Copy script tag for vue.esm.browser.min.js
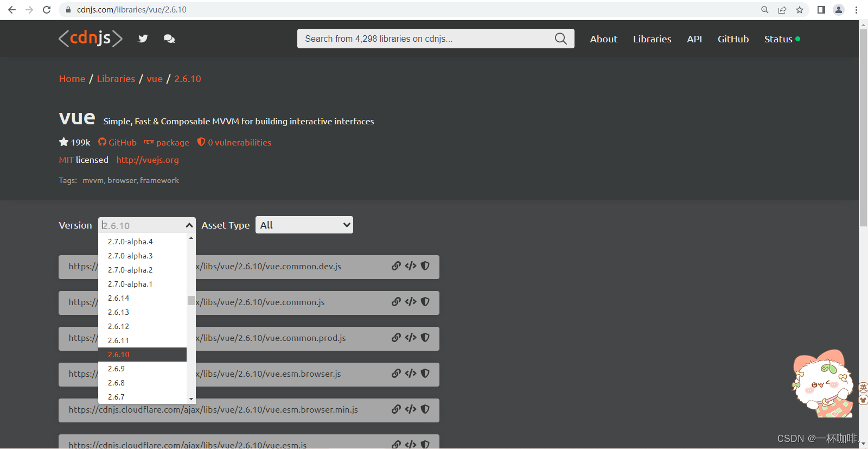This screenshot has width=868, height=449. [411, 409]
